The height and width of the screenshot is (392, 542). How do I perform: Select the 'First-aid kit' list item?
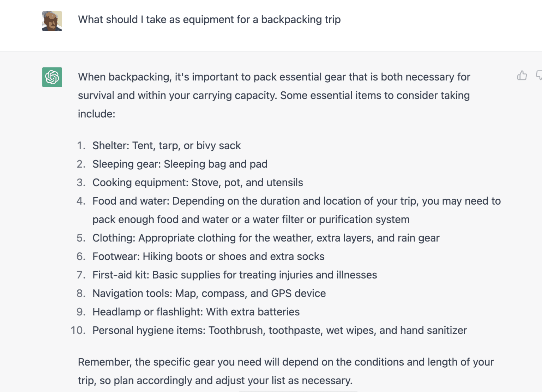[235, 275]
